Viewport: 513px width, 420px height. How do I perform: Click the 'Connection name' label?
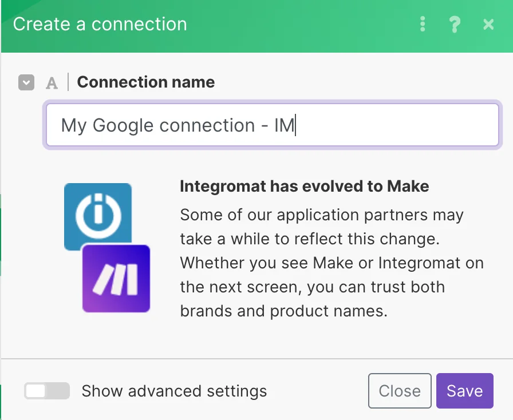click(x=146, y=82)
